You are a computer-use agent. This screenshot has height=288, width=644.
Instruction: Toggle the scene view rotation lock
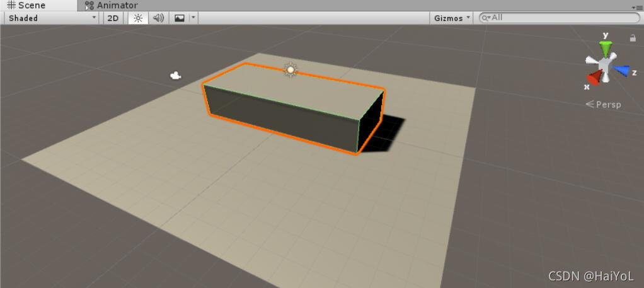(633, 38)
